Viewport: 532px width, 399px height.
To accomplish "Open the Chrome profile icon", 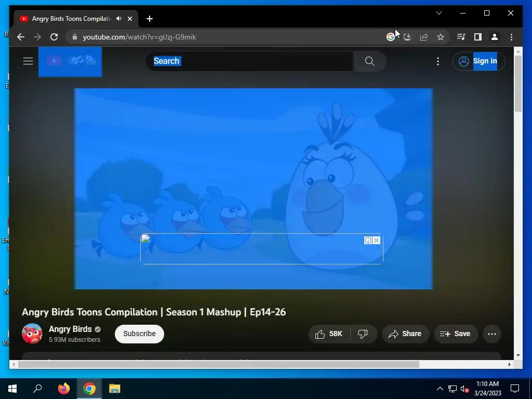I will coord(495,37).
